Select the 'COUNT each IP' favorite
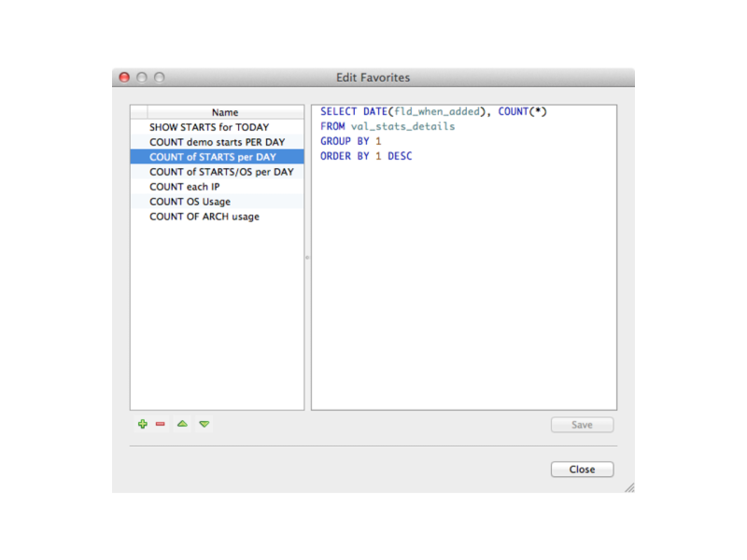Screen dimensions: 747x560 click(218, 187)
